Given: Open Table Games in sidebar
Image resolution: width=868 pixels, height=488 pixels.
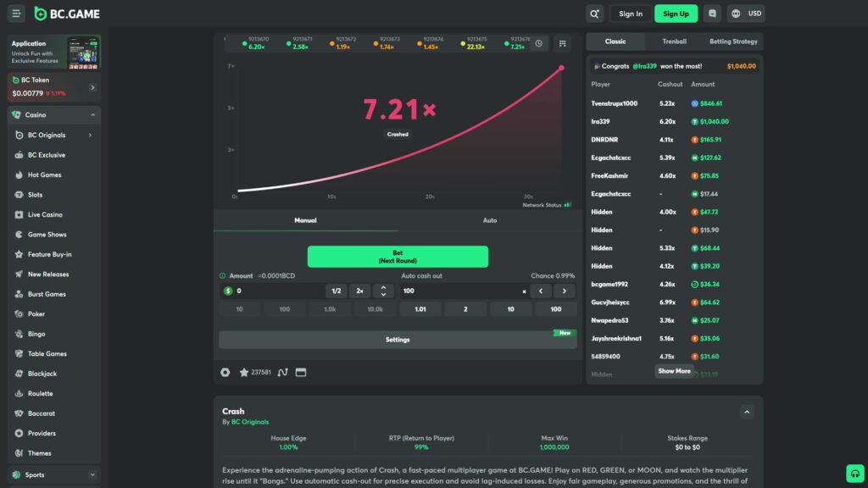Looking at the screenshot, I should tap(47, 354).
